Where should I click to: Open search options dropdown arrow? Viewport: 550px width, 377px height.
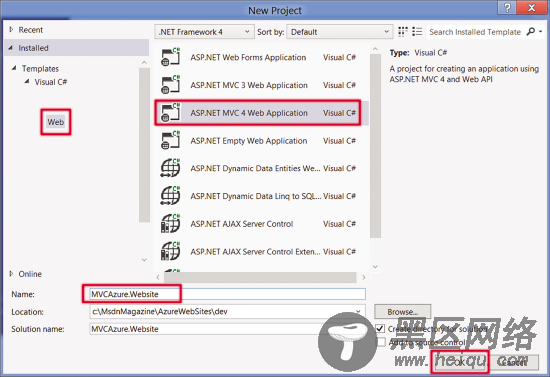click(x=541, y=32)
